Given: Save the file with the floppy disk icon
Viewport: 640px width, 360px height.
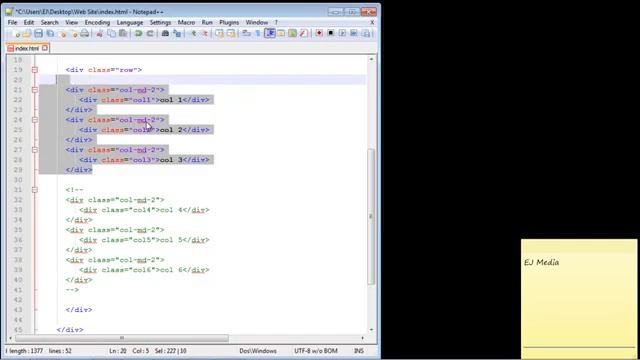Looking at the screenshot, I should click(x=38, y=33).
